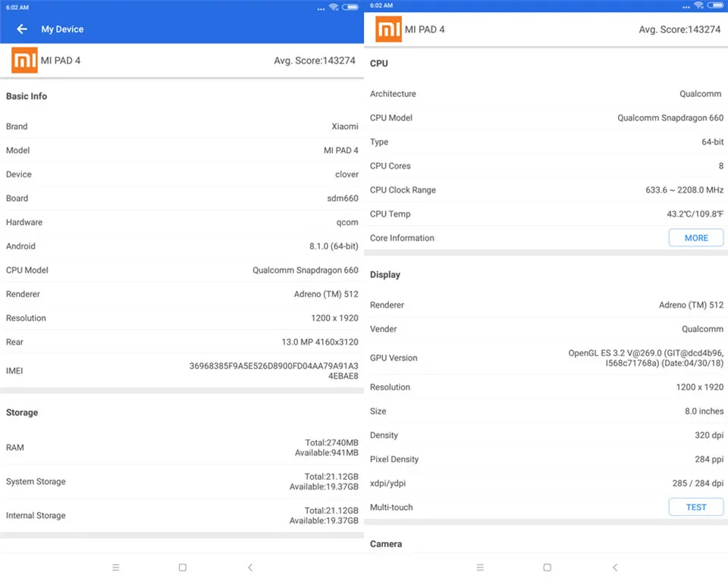This screenshot has height=582, width=728.
Task: Select the Rear 13.0 MP camera row
Action: click(182, 342)
